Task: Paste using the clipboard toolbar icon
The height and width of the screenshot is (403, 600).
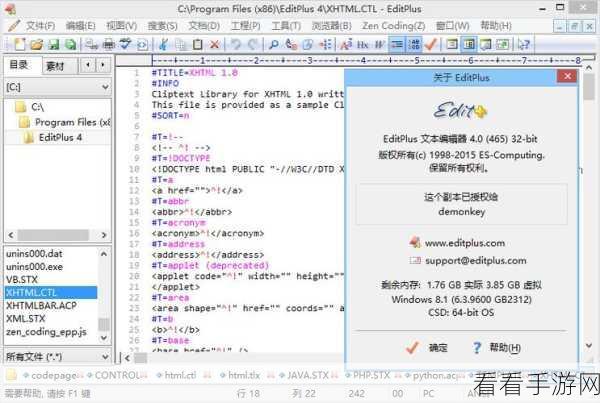Action: click(197, 44)
